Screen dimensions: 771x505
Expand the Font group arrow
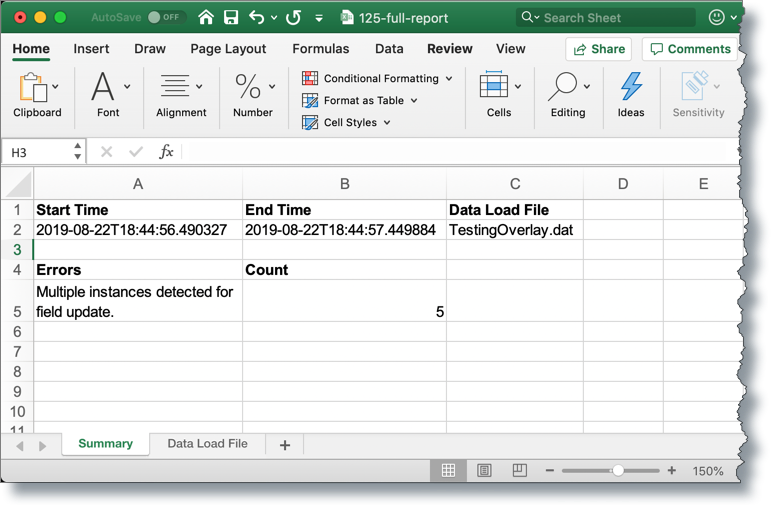[127, 87]
